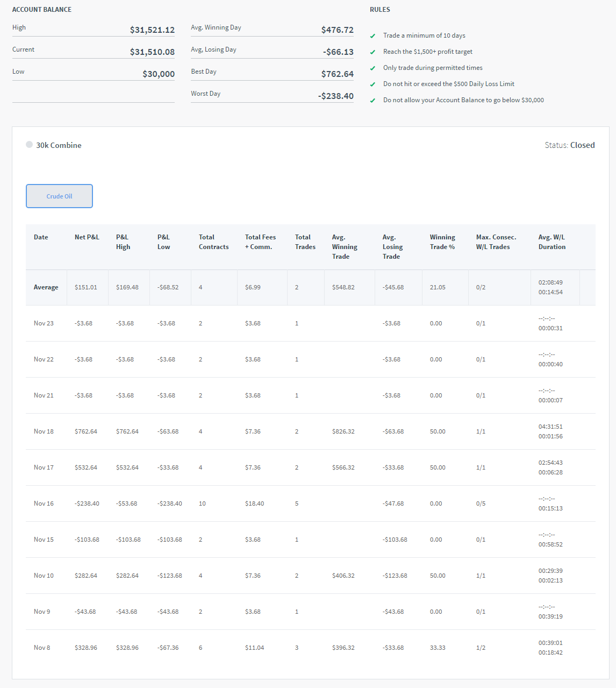This screenshot has width=616, height=688.
Task: Select the Nov 18 row date
Action: pos(44,431)
